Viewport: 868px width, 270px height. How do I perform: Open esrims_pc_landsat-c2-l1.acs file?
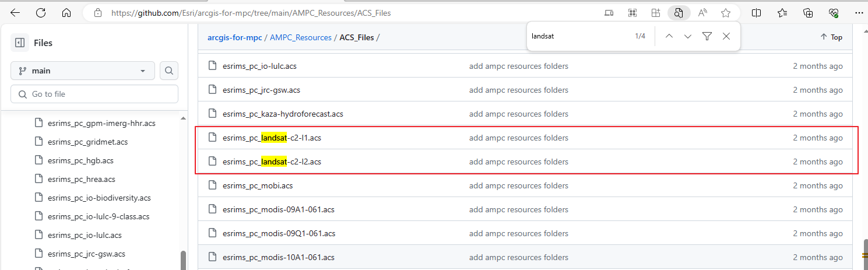click(x=272, y=138)
